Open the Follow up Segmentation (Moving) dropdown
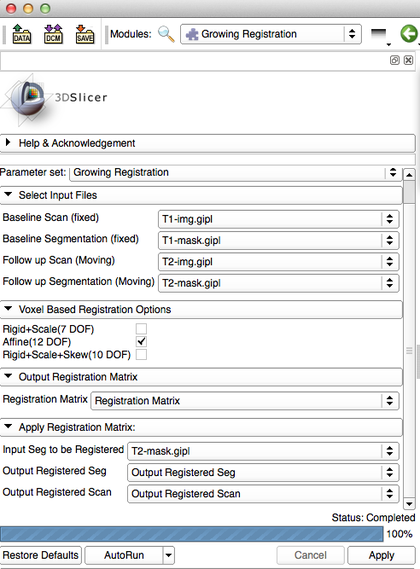The width and height of the screenshot is (420, 569). (278, 283)
